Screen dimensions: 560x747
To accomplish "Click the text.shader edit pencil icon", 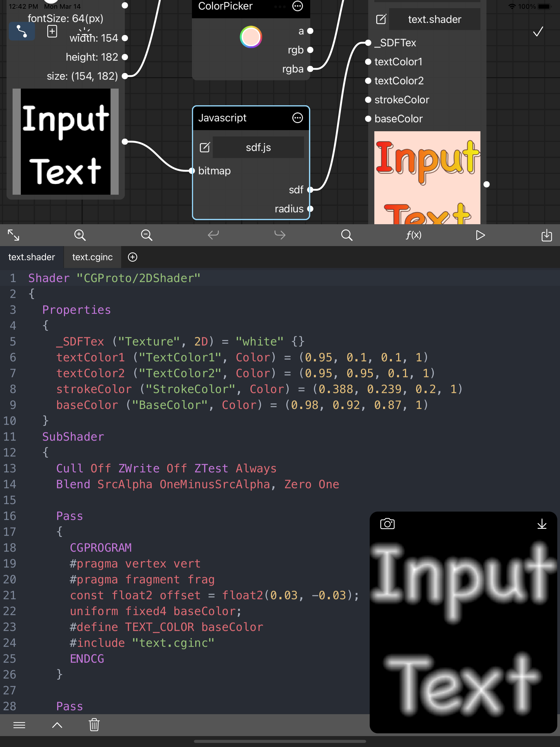I will pyautogui.click(x=381, y=19).
